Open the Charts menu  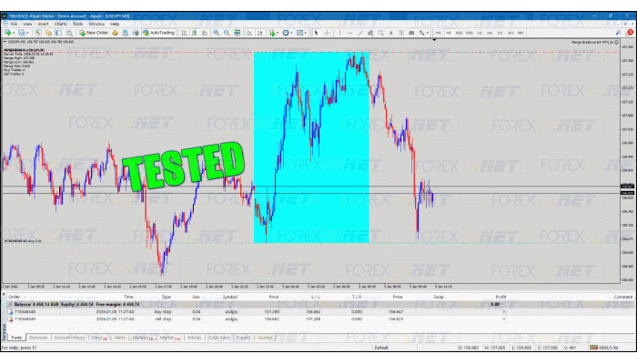(61, 24)
